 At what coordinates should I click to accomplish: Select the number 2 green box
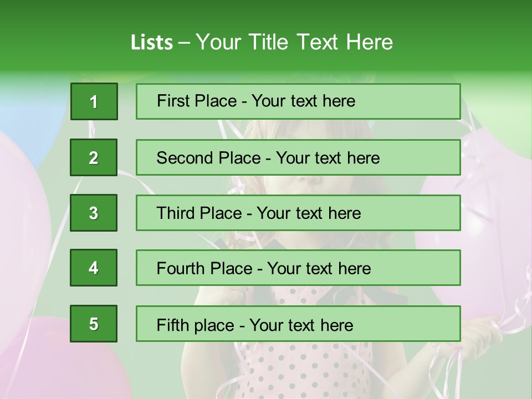[x=94, y=157]
